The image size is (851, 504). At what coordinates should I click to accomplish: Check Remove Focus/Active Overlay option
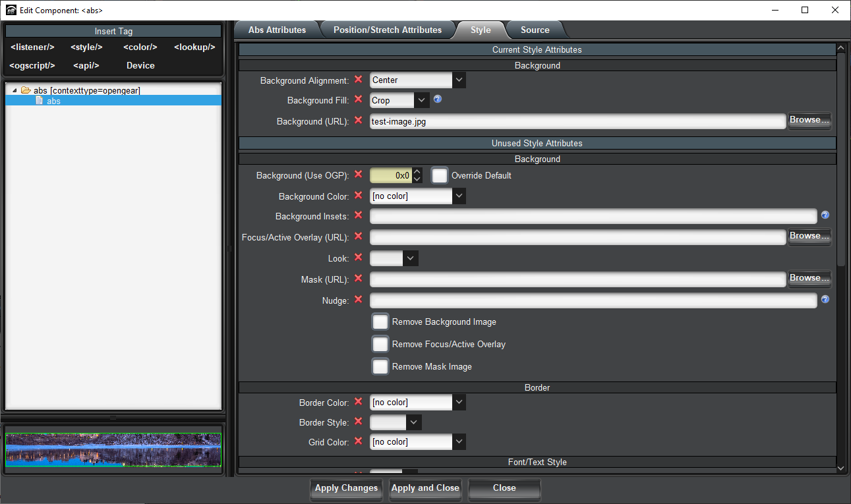coord(380,345)
